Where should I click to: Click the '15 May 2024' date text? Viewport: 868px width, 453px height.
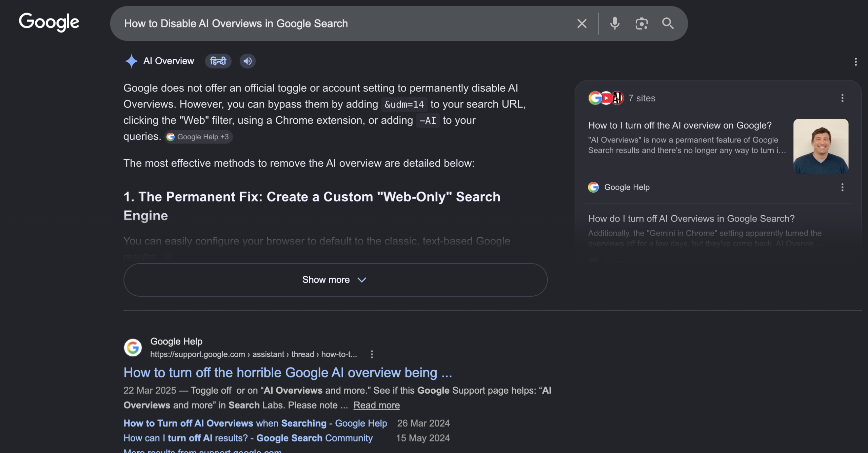pyautogui.click(x=423, y=438)
